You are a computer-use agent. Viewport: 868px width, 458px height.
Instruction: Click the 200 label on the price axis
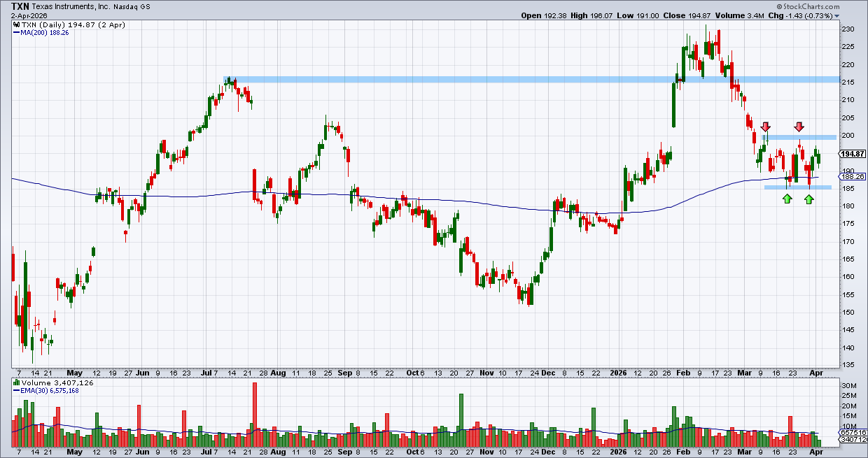(848, 136)
